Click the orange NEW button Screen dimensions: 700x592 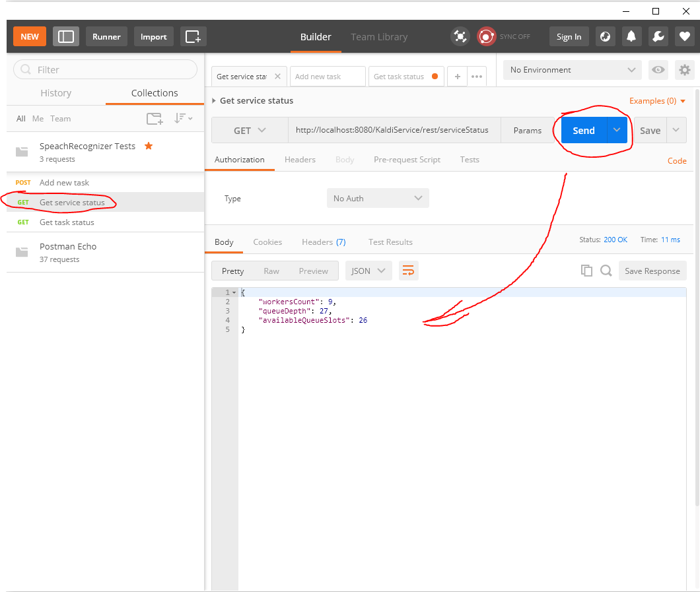coord(30,36)
